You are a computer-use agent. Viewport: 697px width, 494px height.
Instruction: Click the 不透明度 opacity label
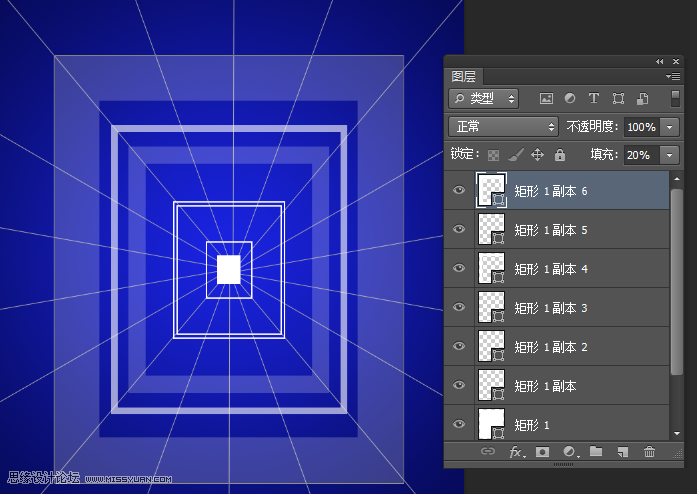click(x=593, y=127)
